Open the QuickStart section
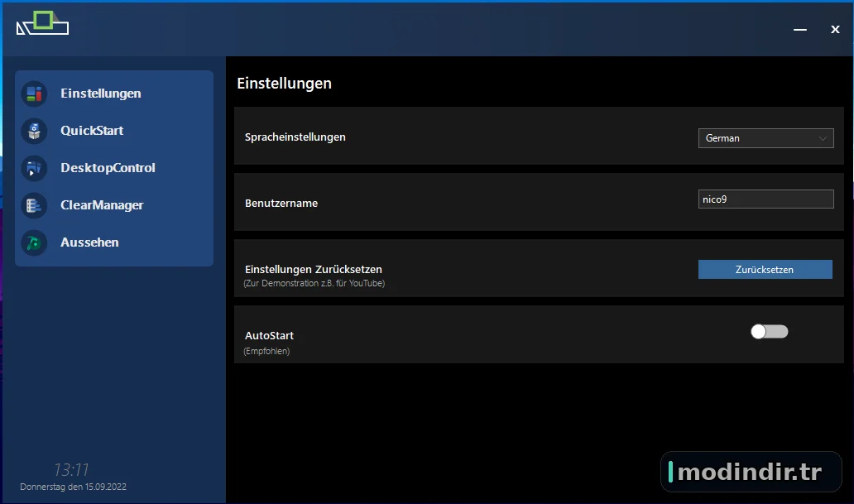This screenshot has width=854, height=504. click(92, 131)
